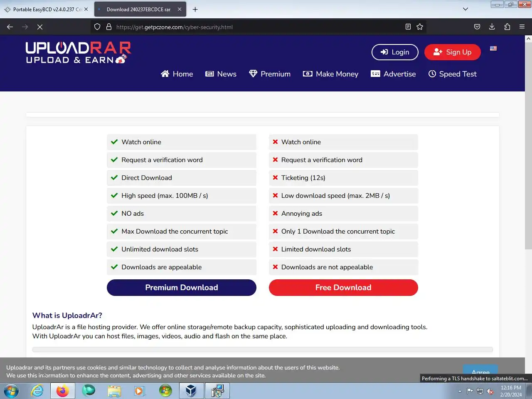The height and width of the screenshot is (399, 532).
Task: Click the green check beside NO ads
Action: [114, 214]
